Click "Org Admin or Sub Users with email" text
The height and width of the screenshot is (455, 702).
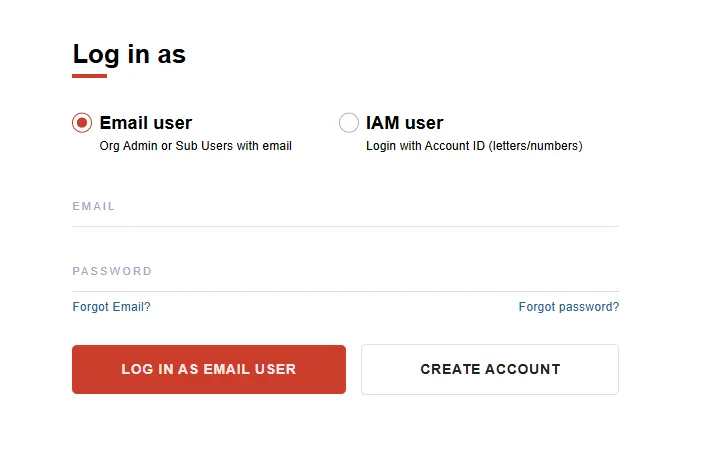[195, 146]
